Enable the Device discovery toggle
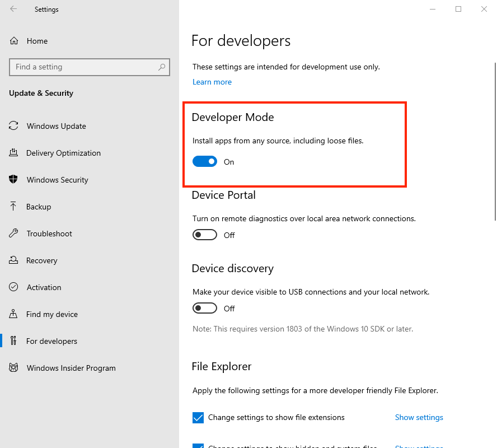 pyautogui.click(x=205, y=308)
